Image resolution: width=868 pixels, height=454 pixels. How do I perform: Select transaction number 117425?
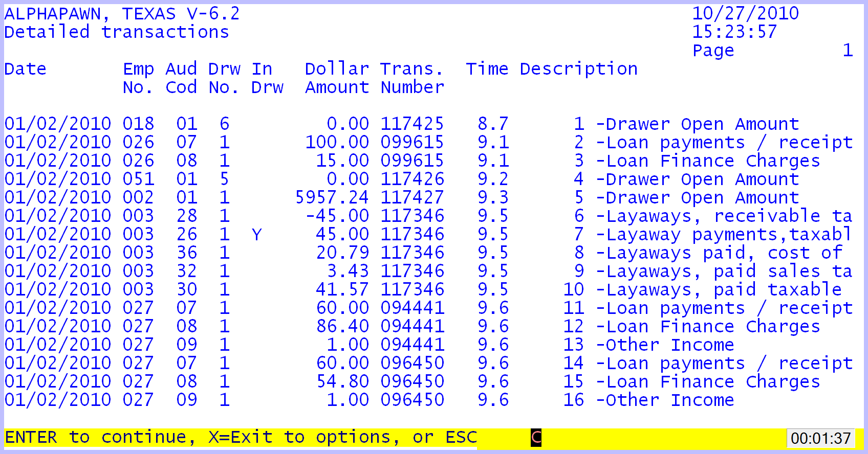412,124
